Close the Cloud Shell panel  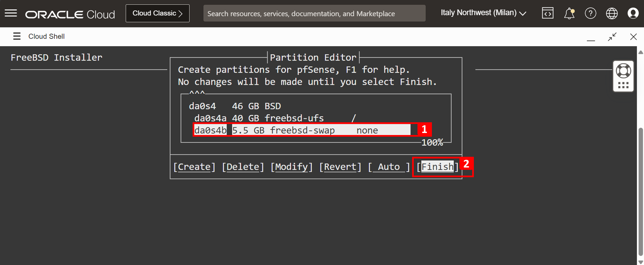click(633, 37)
